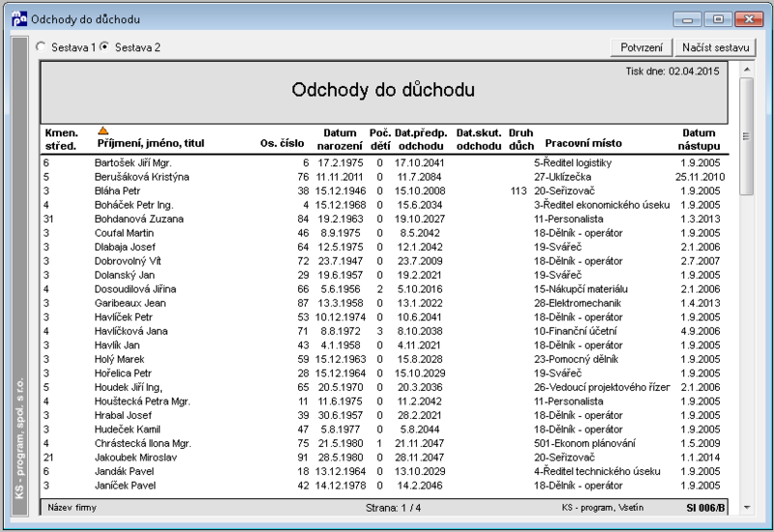Click the '10-Finanční účetní' cell
This screenshot has height=532, width=774.
pos(575,331)
